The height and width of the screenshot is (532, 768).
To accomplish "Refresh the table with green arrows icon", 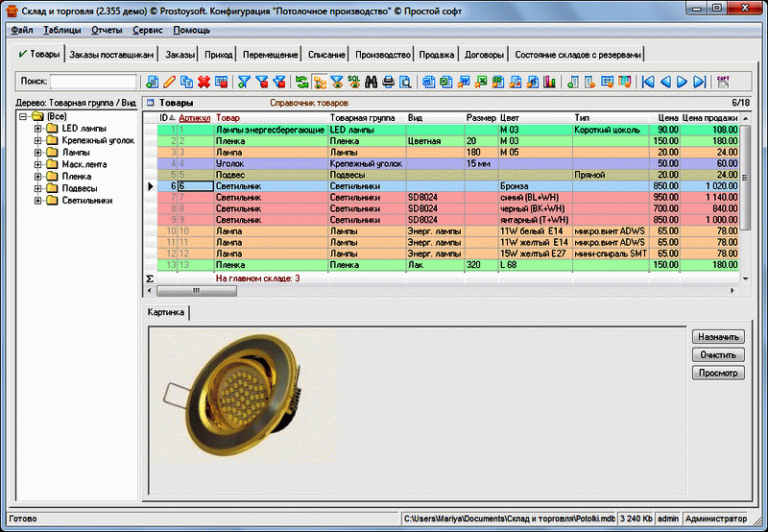I will point(302,82).
